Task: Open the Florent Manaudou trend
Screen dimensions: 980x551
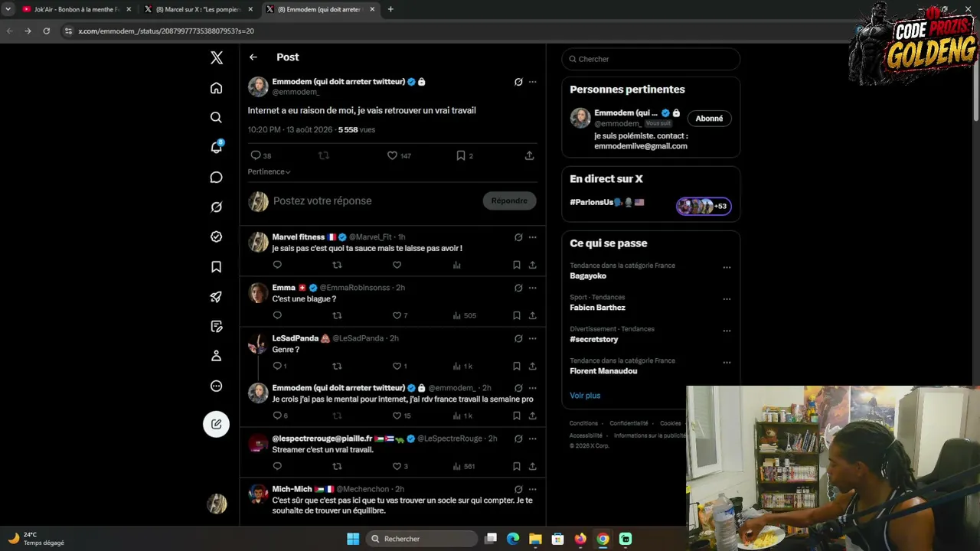Action: pos(603,371)
